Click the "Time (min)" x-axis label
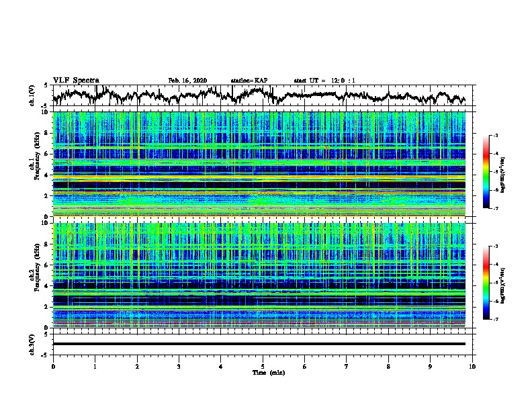The width and height of the screenshot is (532, 411). click(x=269, y=373)
